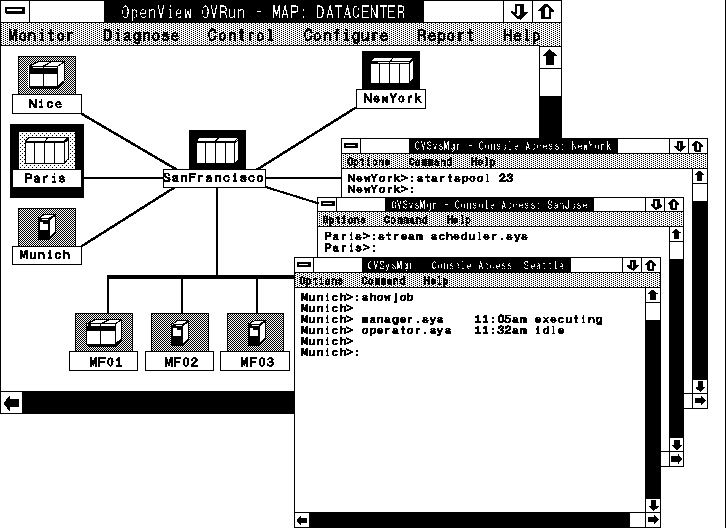Open Options menu in NewYork console window
This screenshot has height=528, width=726.
click(x=368, y=162)
